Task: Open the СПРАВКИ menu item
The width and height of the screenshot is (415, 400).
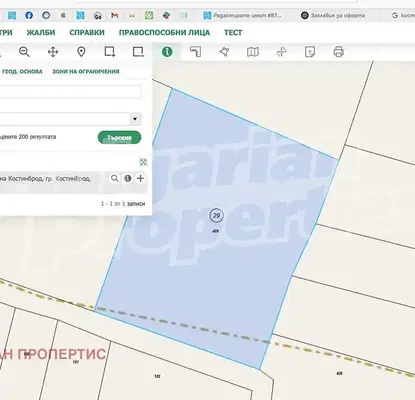Action: point(87,33)
